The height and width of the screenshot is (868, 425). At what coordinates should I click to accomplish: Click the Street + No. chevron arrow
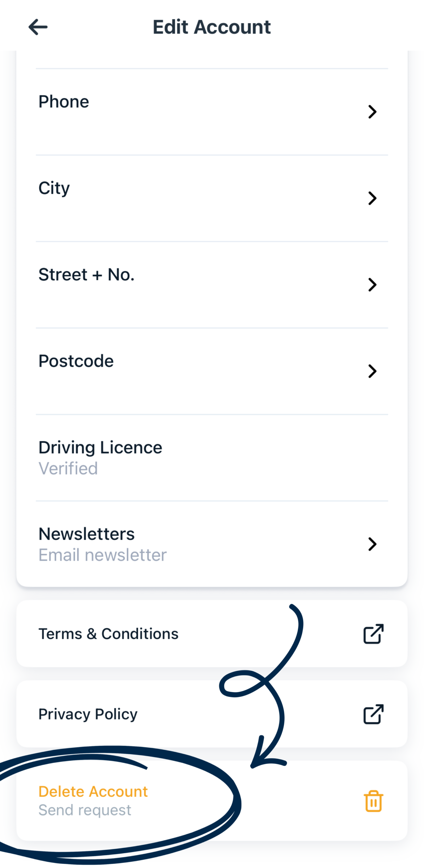tap(372, 284)
